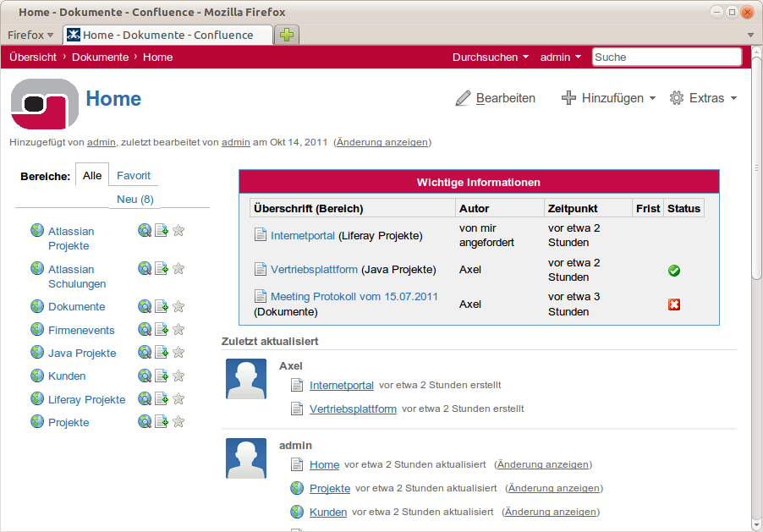Click browse space icon for Java Projekte
The image size is (763, 532).
145,353
